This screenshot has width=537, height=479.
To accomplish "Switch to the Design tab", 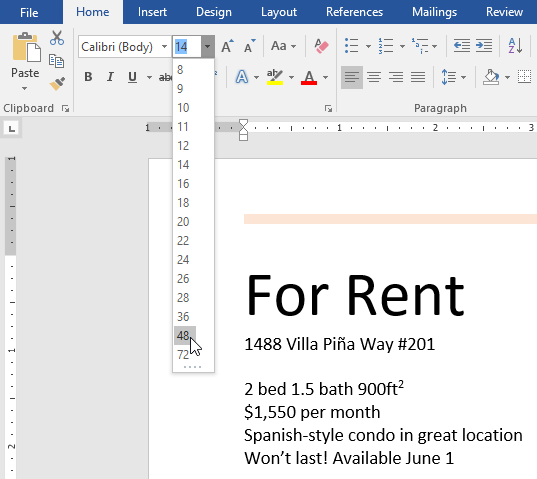I will tap(214, 12).
